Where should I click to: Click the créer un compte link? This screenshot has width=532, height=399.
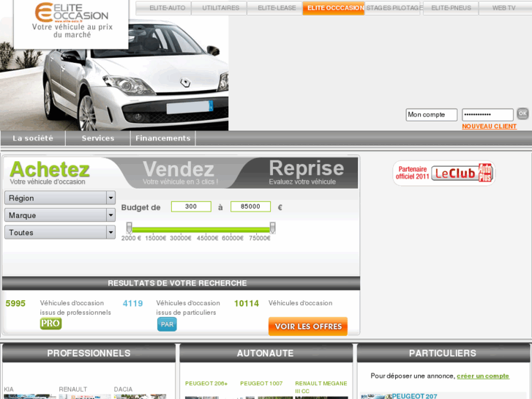483,376
